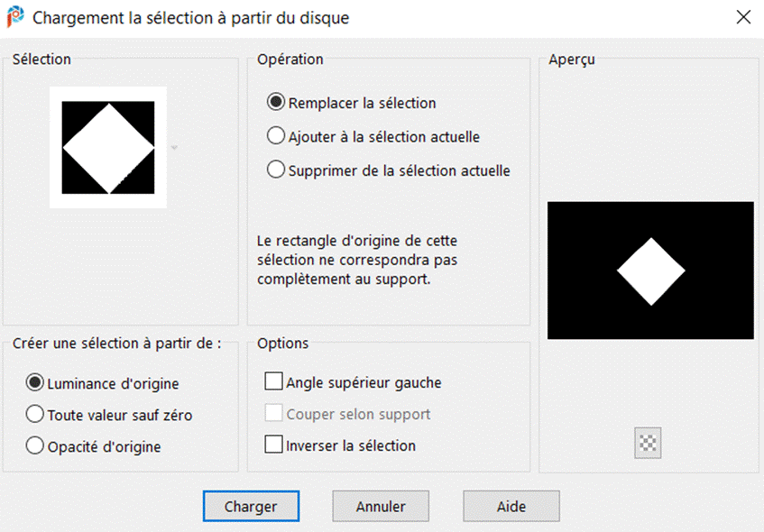Screen dimensions: 764x532
Task: Click the dialog title bar text
Action: 190,17
